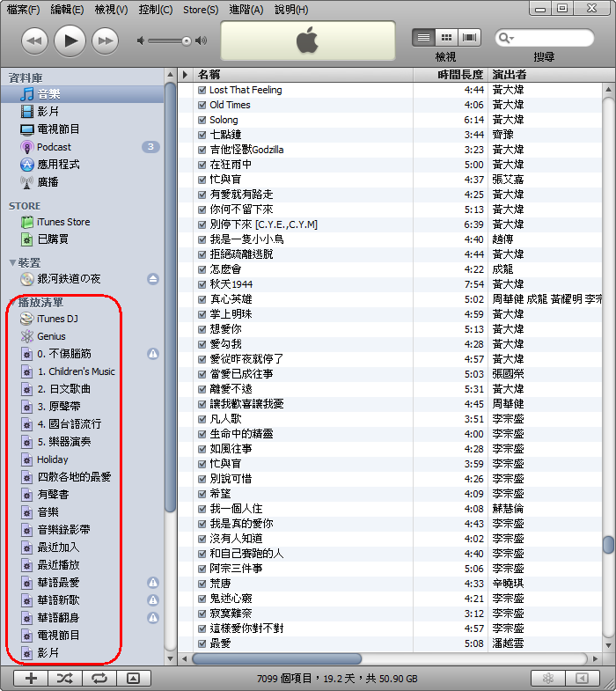Collapse the 播放清單 section
This screenshot has height=691, width=616.
(x=12, y=303)
